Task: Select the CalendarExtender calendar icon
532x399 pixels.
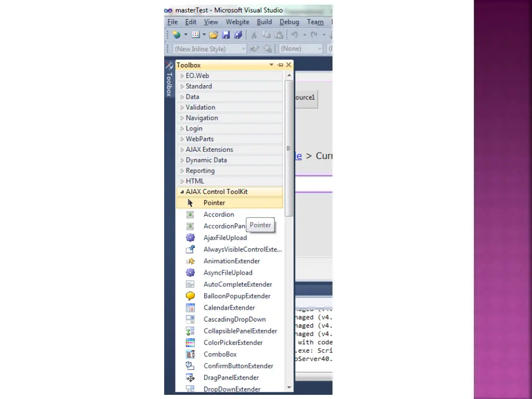Action: click(190, 308)
